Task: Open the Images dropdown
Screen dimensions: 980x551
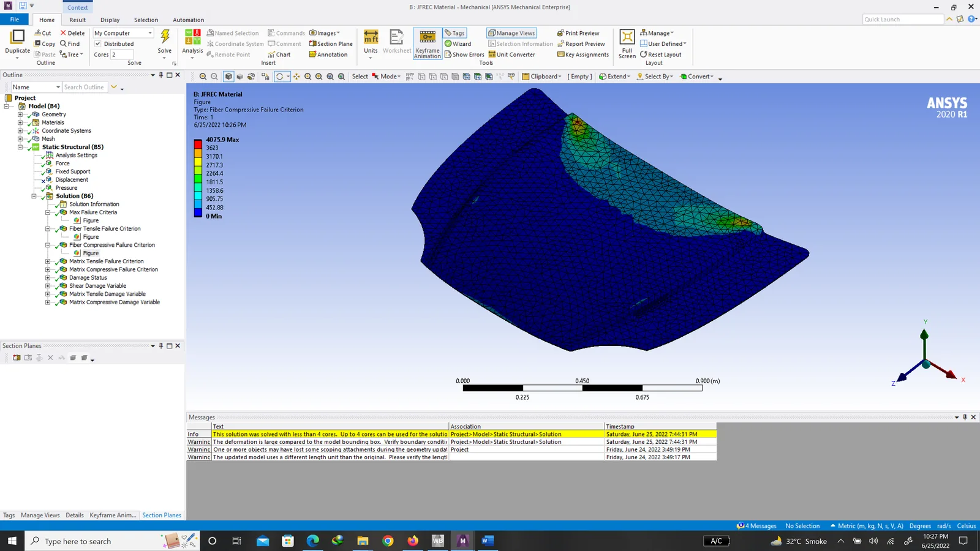Action: pos(325,33)
